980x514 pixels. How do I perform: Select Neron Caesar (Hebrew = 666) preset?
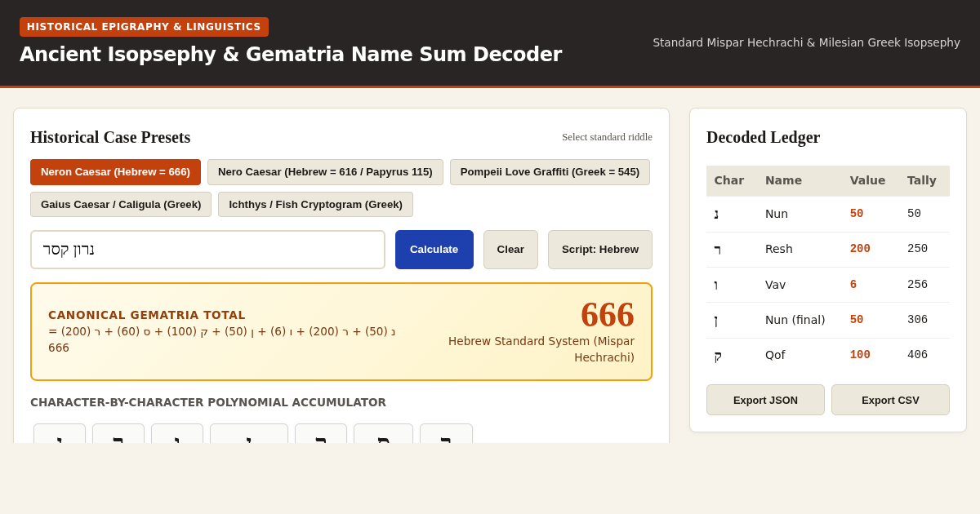tap(115, 172)
